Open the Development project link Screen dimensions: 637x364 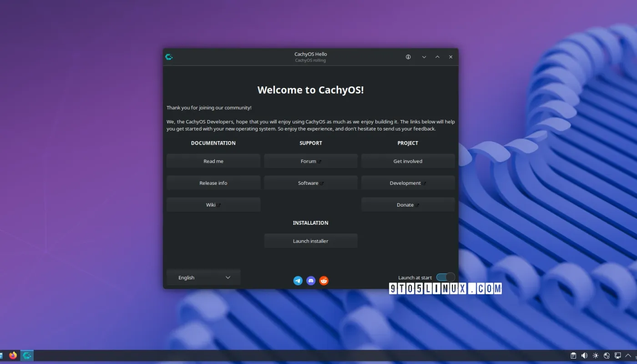[x=408, y=183]
